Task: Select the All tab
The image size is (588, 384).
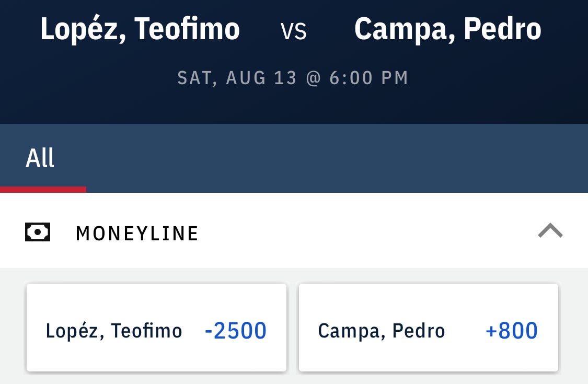Action: coord(40,158)
